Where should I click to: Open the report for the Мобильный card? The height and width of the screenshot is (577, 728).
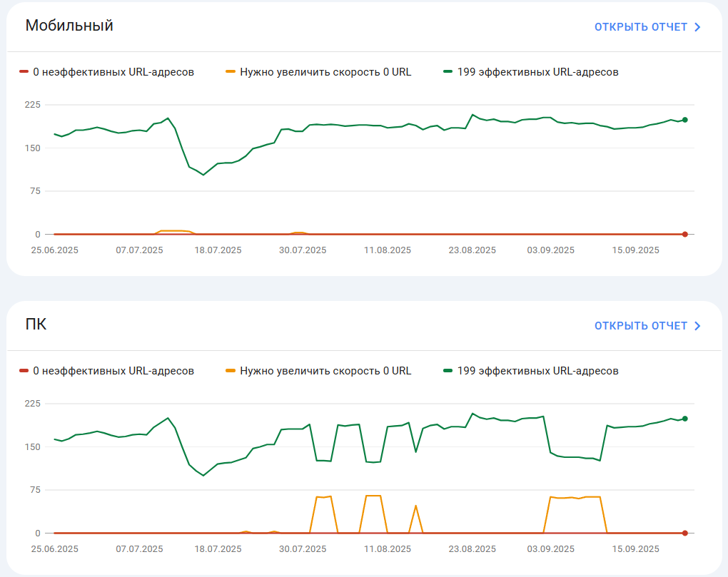647,27
